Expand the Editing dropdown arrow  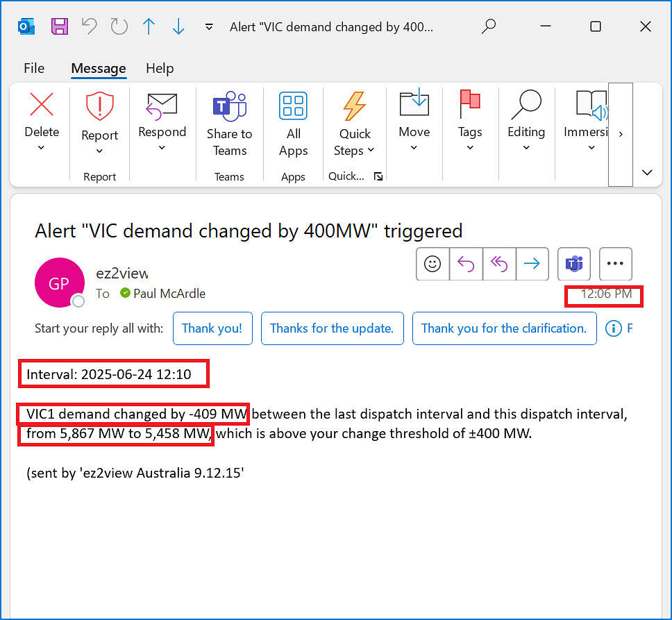pyautogui.click(x=526, y=148)
